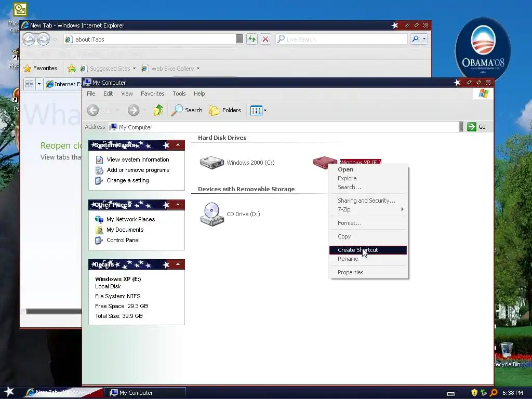This screenshot has width=532, height=399.
Task: Open Favorites button in Internet Explorer
Action: (x=40, y=68)
